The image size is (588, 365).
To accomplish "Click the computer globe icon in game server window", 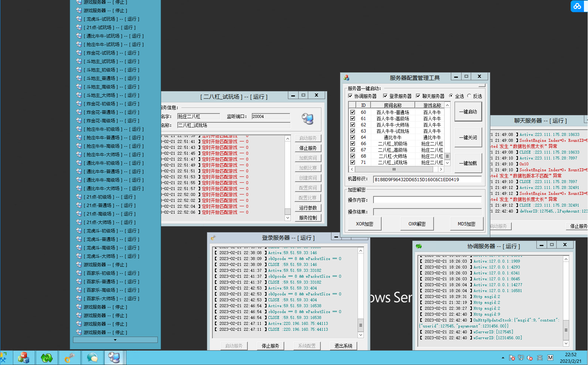I will coord(307,119).
